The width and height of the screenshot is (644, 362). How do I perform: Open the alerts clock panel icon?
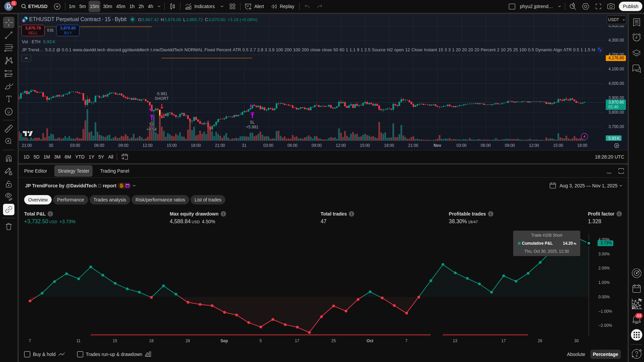[x=636, y=37]
